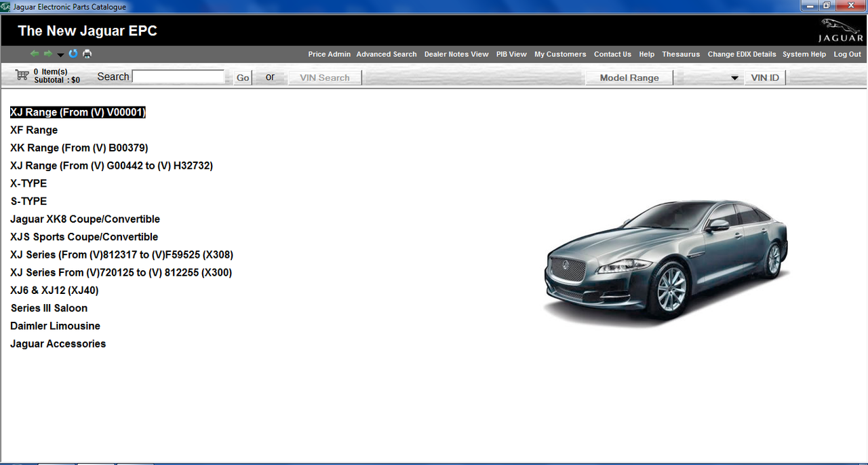Select Jaguar XK8 Coupe/Convertible

85,219
